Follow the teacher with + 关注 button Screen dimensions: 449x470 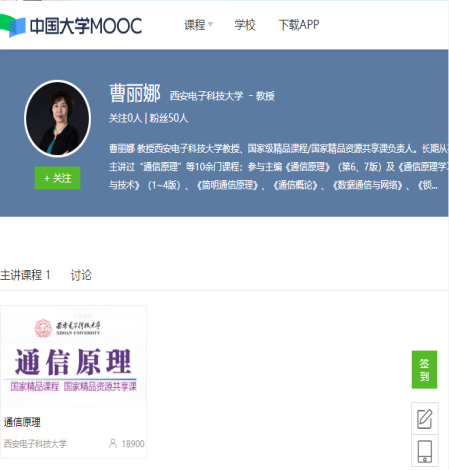point(58,178)
